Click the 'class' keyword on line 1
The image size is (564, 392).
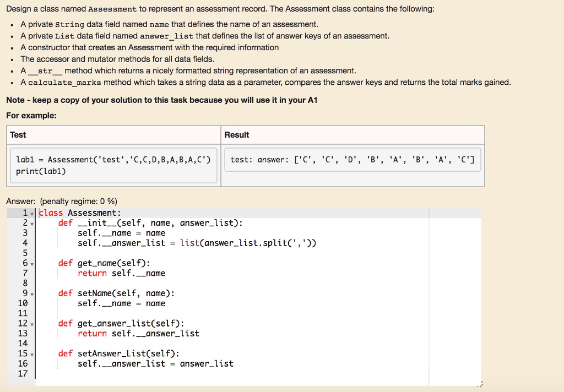[x=51, y=213]
